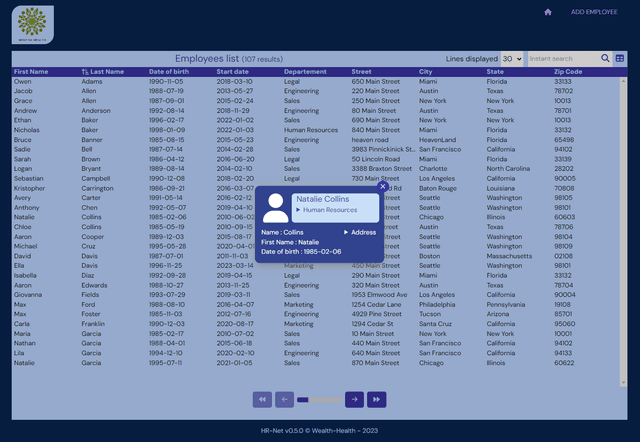This screenshot has width=640, height=442.
Task: Click 'Bryant' last name cell
Action: tap(91, 169)
